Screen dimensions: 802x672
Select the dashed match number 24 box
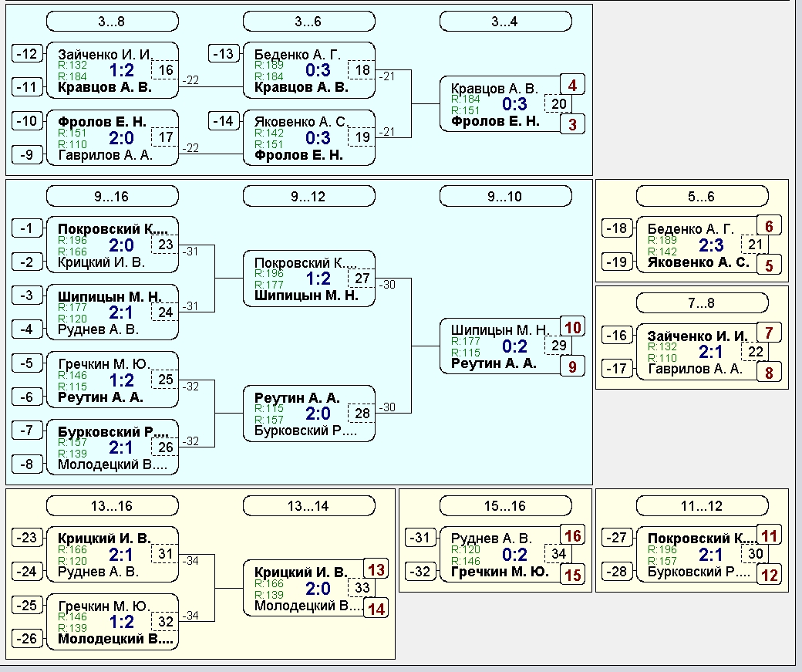pyautogui.click(x=165, y=312)
